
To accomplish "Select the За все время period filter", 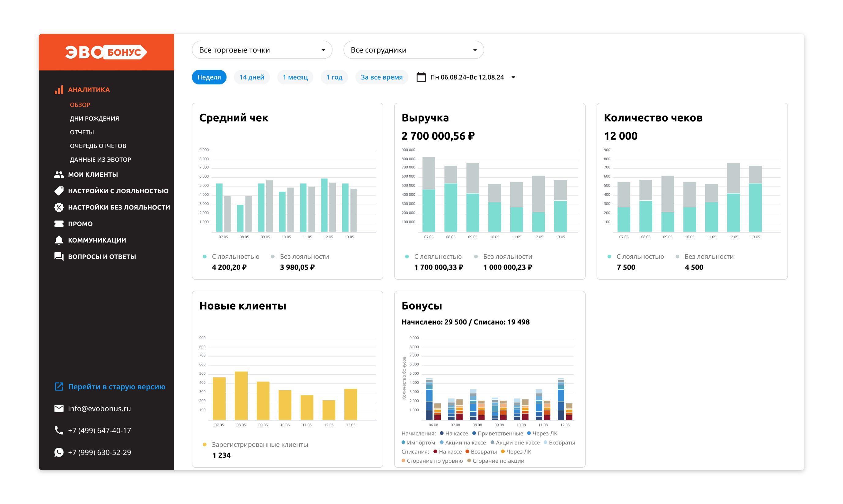I will [x=381, y=77].
